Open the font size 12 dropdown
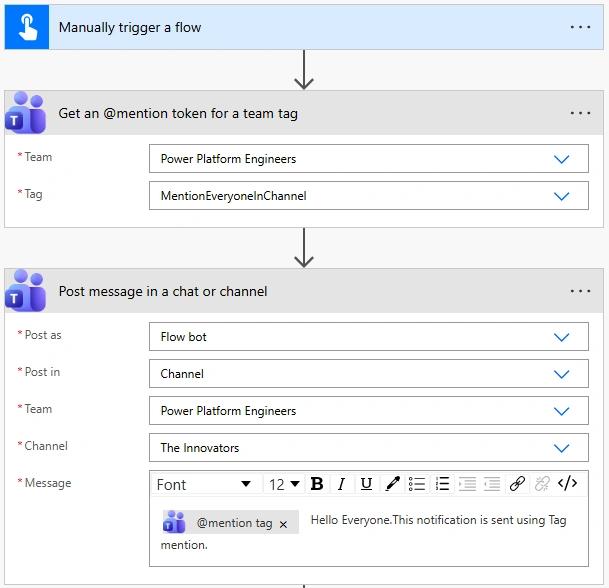Screen dimensions: 609x588 tap(285, 484)
